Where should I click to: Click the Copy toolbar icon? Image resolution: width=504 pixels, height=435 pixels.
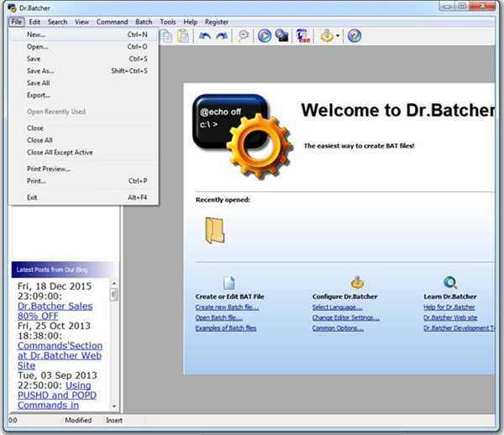point(166,35)
